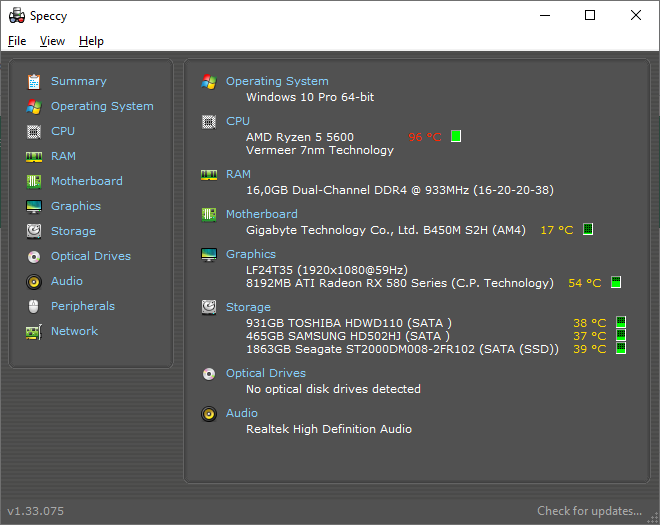Click the Optical Drives heading link in summary
Viewport: 660px width, 525px height.
pyautogui.click(x=266, y=373)
